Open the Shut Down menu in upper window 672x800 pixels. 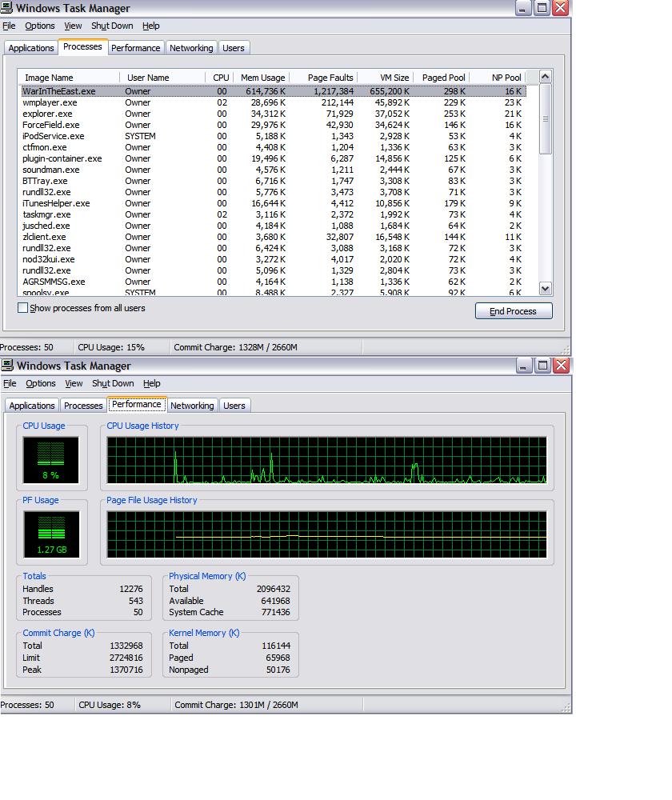[112, 26]
